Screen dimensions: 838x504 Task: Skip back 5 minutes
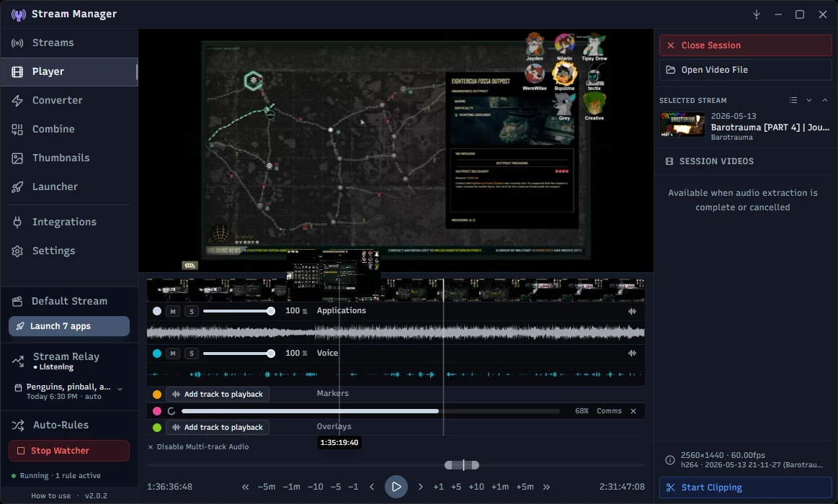(267, 487)
